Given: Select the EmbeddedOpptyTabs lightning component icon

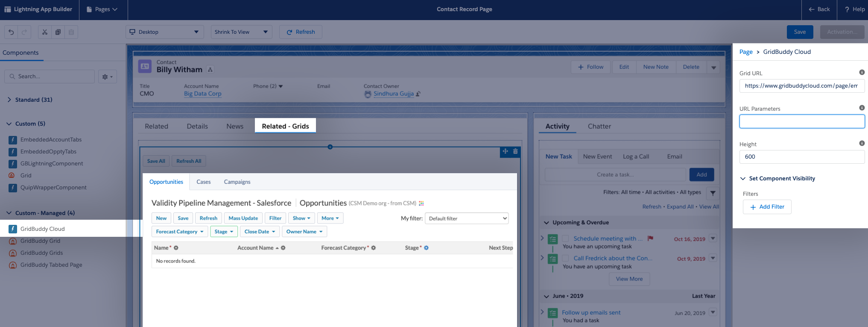Looking at the screenshot, I should (13, 152).
